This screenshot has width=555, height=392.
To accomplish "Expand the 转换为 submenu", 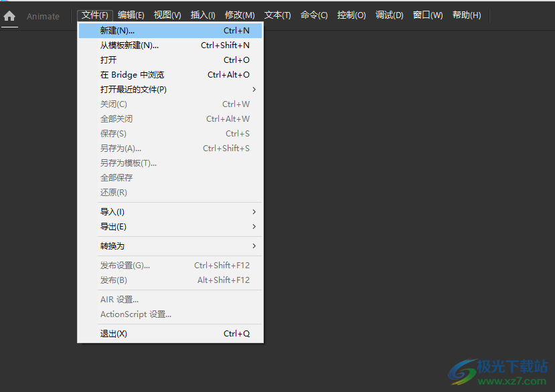I will 170,246.
